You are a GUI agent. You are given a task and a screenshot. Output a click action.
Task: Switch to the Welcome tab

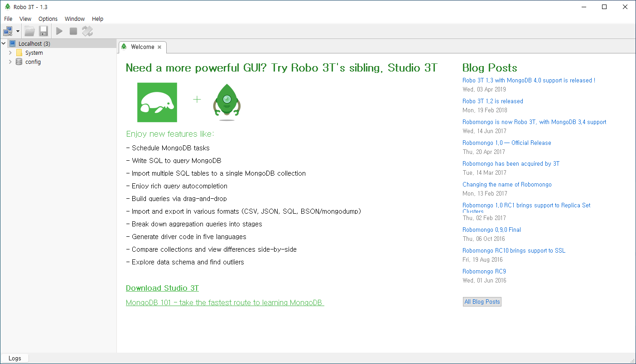click(x=142, y=47)
